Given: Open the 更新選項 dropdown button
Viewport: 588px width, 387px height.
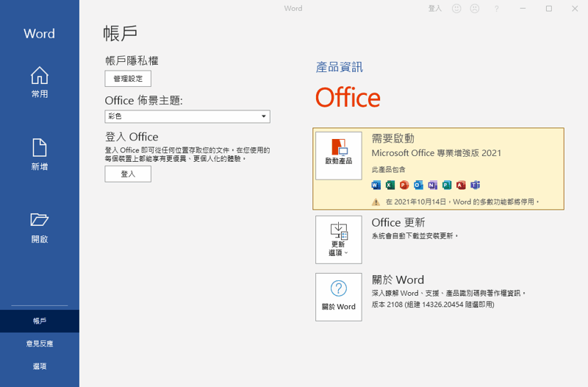Looking at the screenshot, I should coord(339,239).
